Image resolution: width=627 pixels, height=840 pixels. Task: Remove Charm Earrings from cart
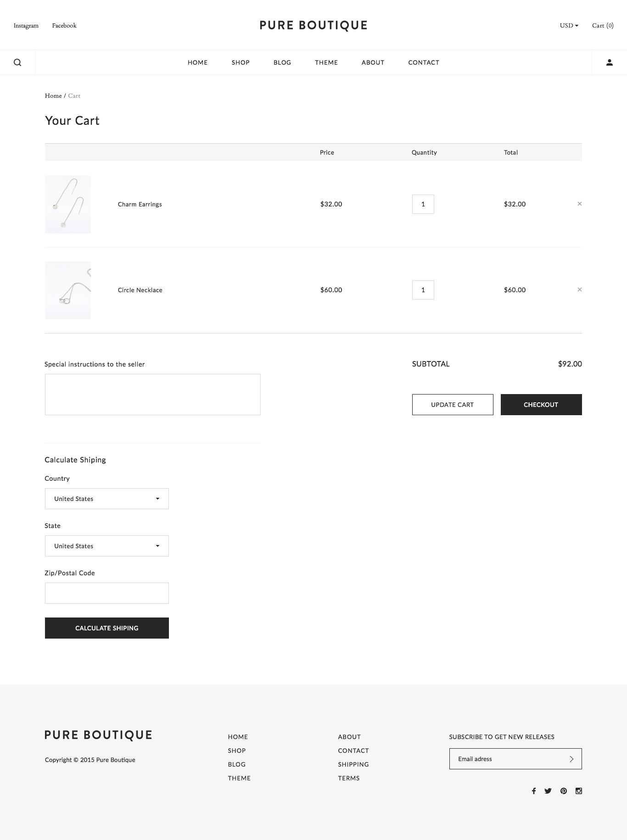[x=579, y=204]
